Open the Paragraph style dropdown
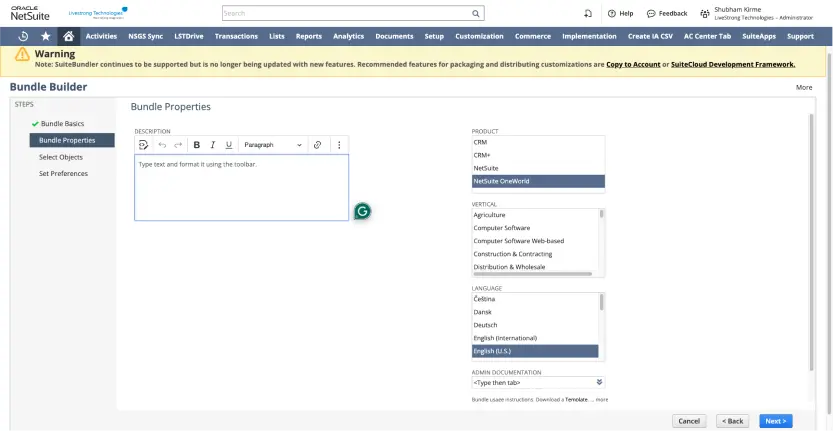Screen dimensions: 833x431 tap(273, 145)
